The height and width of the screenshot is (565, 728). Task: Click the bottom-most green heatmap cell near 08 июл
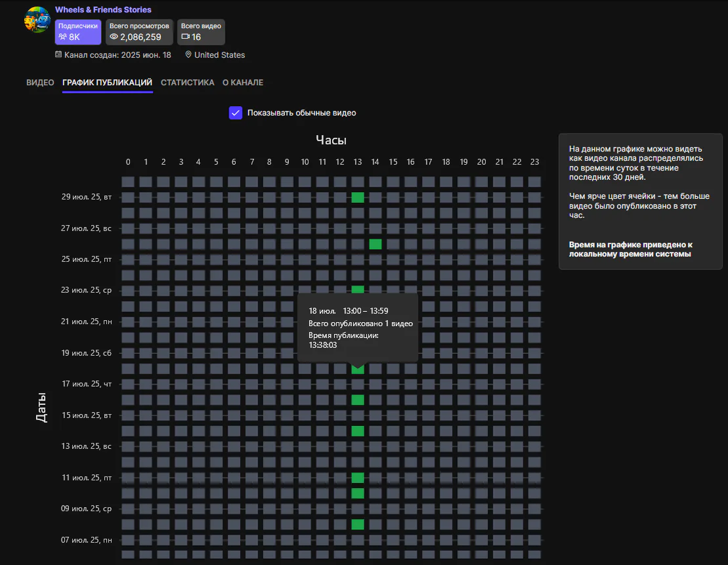coord(357,524)
